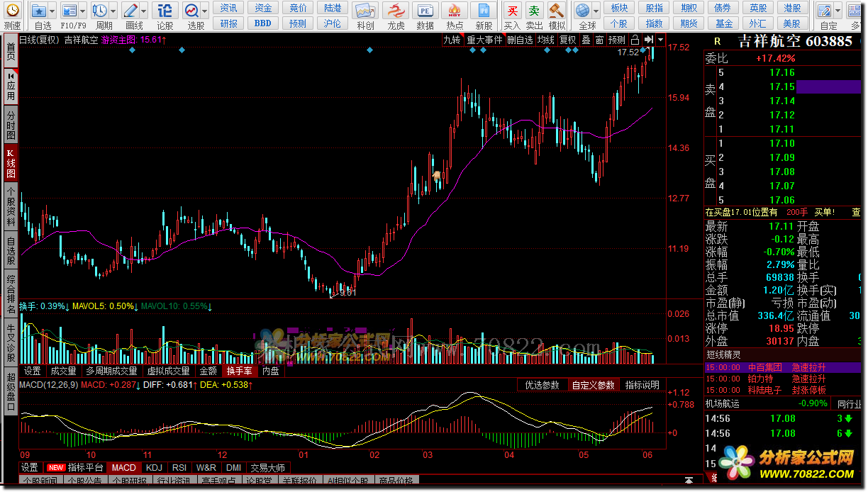Click the 周期 period clock icon
This screenshot has width=868, height=492.
100,11
